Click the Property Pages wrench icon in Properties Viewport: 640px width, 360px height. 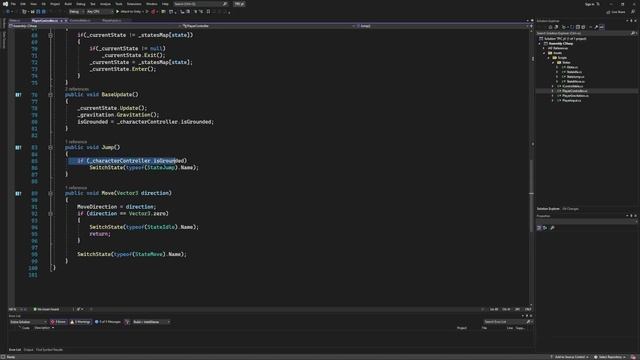pyautogui.click(x=552, y=228)
